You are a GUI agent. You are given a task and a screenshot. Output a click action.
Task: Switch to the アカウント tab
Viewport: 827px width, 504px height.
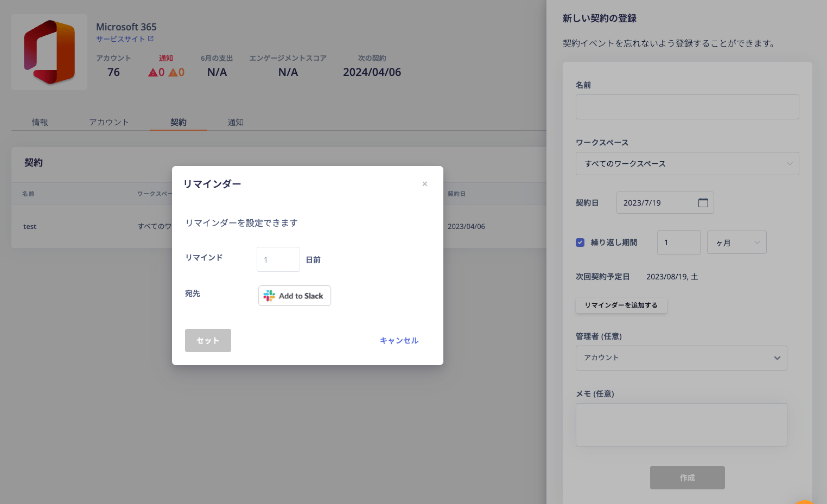click(109, 122)
